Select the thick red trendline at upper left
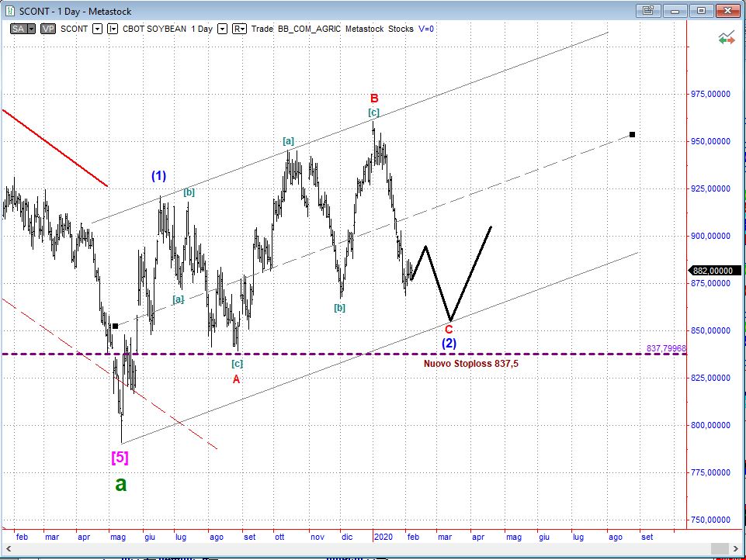 coord(55,148)
